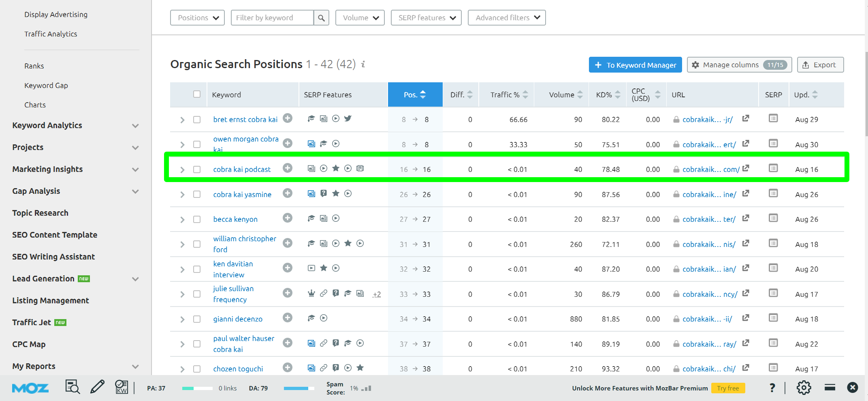
Task: View SERP snapshot for 'gianni decenzo'
Action: tap(773, 318)
